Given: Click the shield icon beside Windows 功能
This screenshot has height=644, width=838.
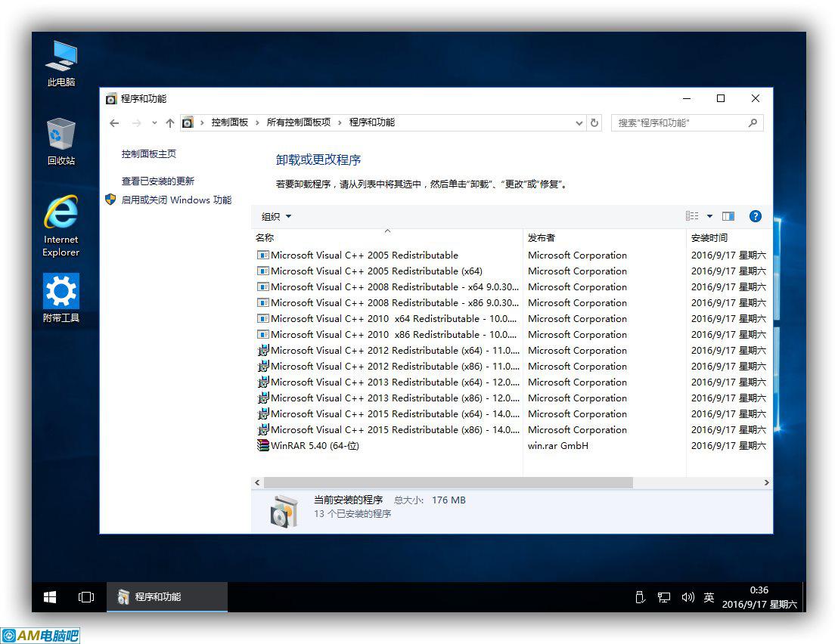Looking at the screenshot, I should tap(110, 200).
